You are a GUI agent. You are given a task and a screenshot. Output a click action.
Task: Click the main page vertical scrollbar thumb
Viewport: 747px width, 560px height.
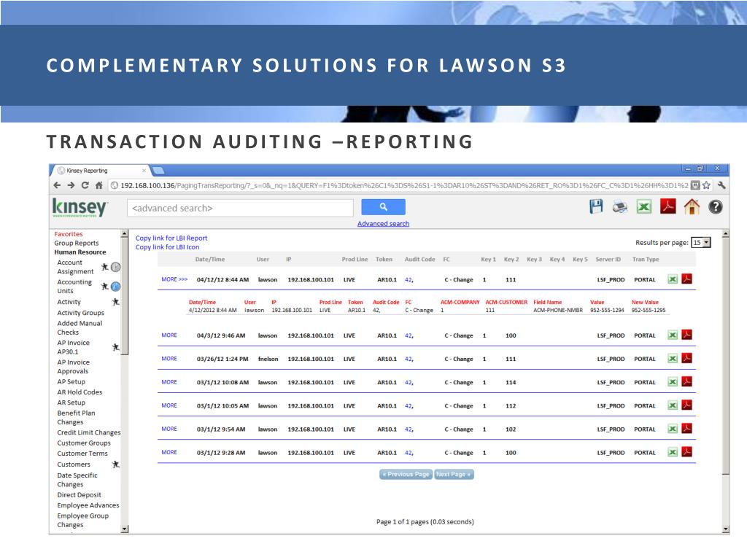[726, 355]
